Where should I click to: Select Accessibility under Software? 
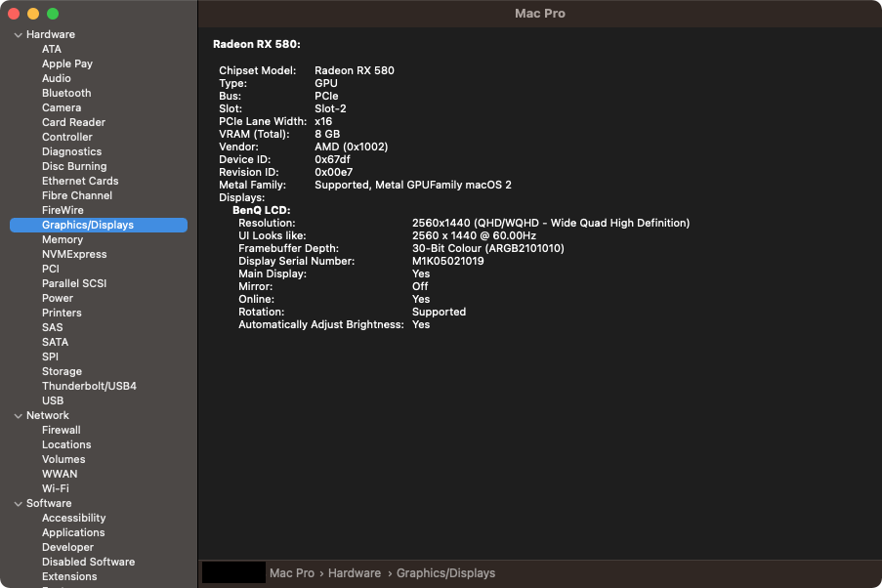(73, 518)
